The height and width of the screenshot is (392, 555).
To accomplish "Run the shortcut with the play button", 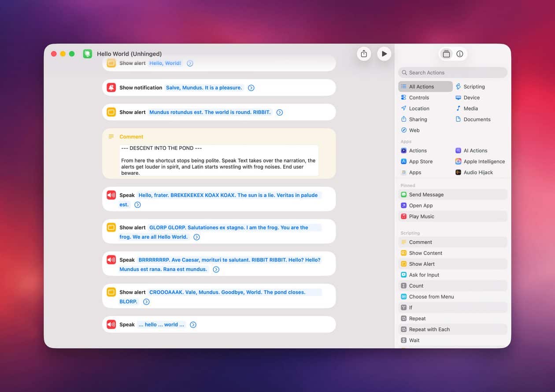I will tap(384, 54).
